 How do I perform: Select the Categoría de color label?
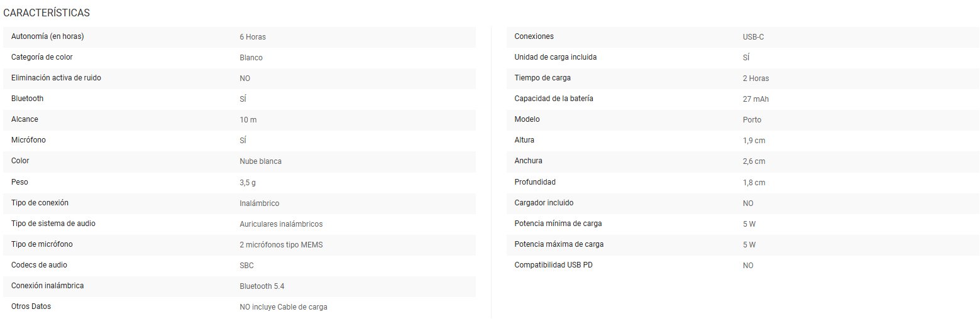click(42, 57)
